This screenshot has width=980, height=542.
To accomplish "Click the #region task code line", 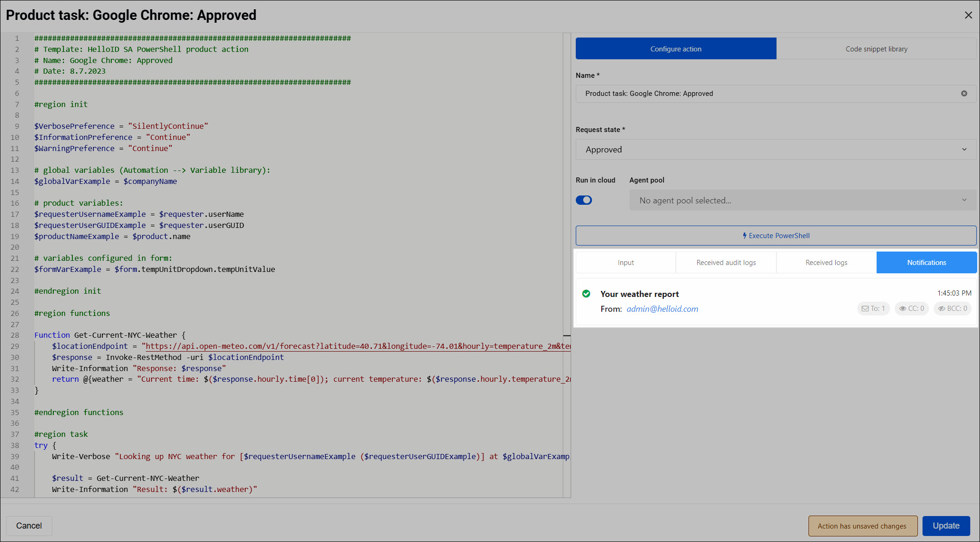I will (x=61, y=434).
